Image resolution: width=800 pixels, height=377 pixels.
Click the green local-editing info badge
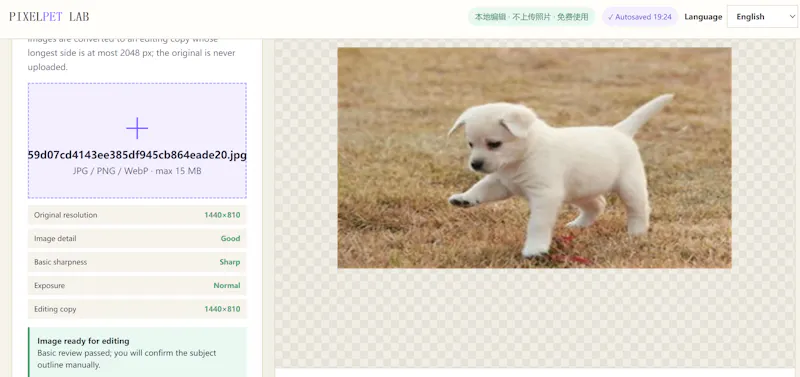pos(532,17)
